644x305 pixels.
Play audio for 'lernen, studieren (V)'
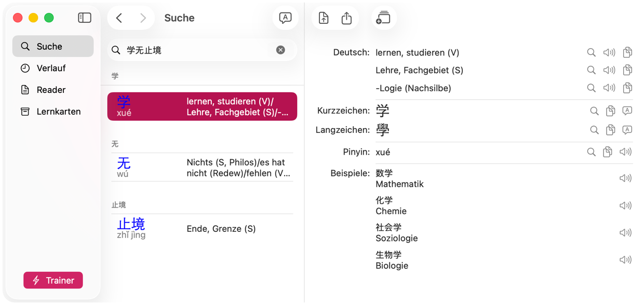[609, 52]
